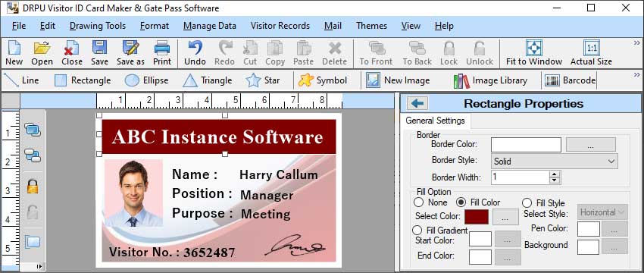Save the card with the Save icon
This screenshot has height=273, width=644.
(99, 48)
